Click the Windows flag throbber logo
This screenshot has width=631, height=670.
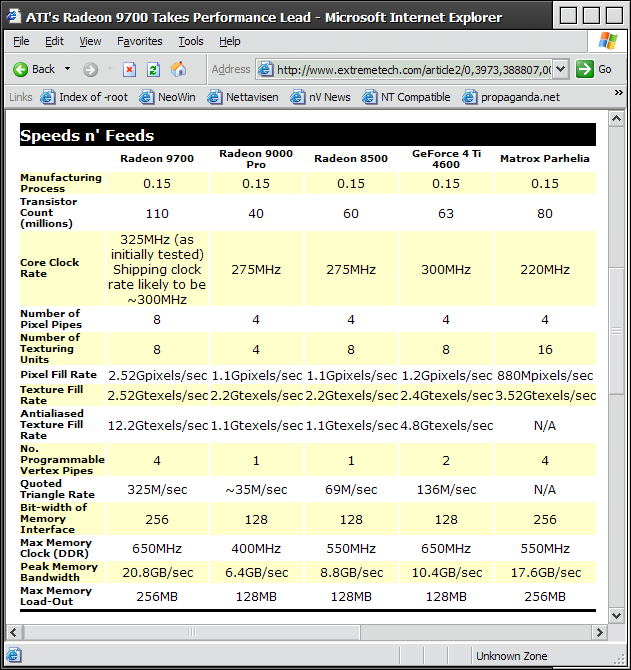[x=608, y=41]
